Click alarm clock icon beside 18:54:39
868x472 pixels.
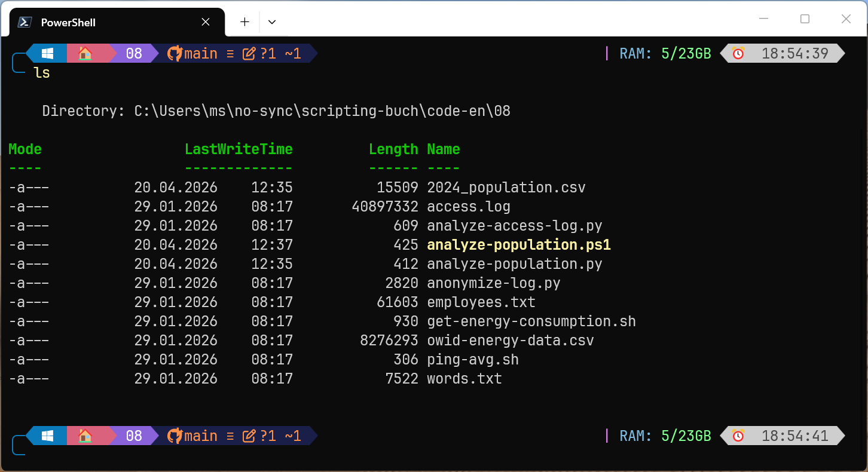click(x=738, y=54)
